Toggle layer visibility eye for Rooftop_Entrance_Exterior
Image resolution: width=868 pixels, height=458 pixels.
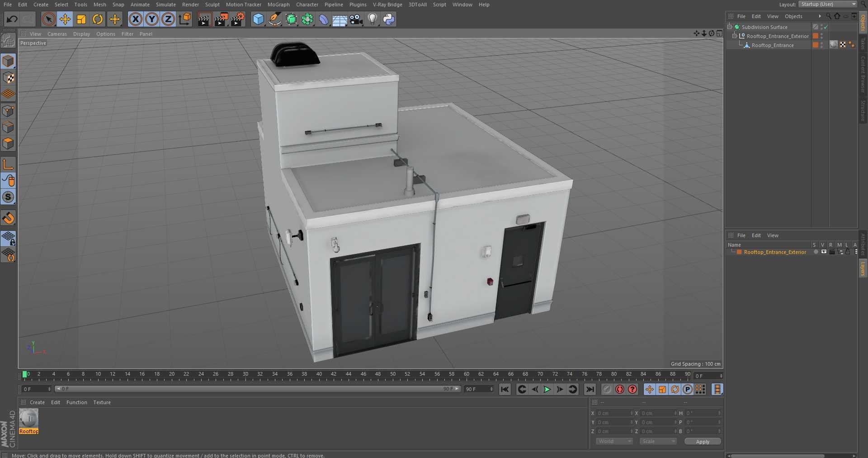[824, 252]
